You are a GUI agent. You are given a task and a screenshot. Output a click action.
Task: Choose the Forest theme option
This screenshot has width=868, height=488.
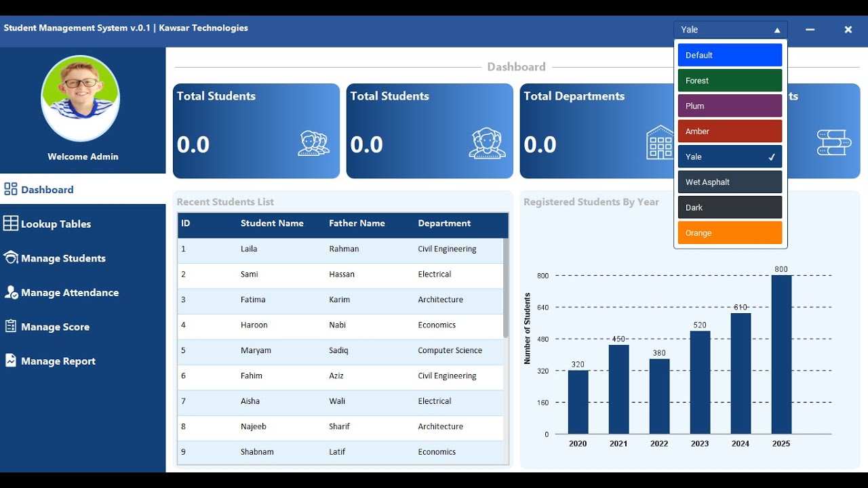[730, 81]
